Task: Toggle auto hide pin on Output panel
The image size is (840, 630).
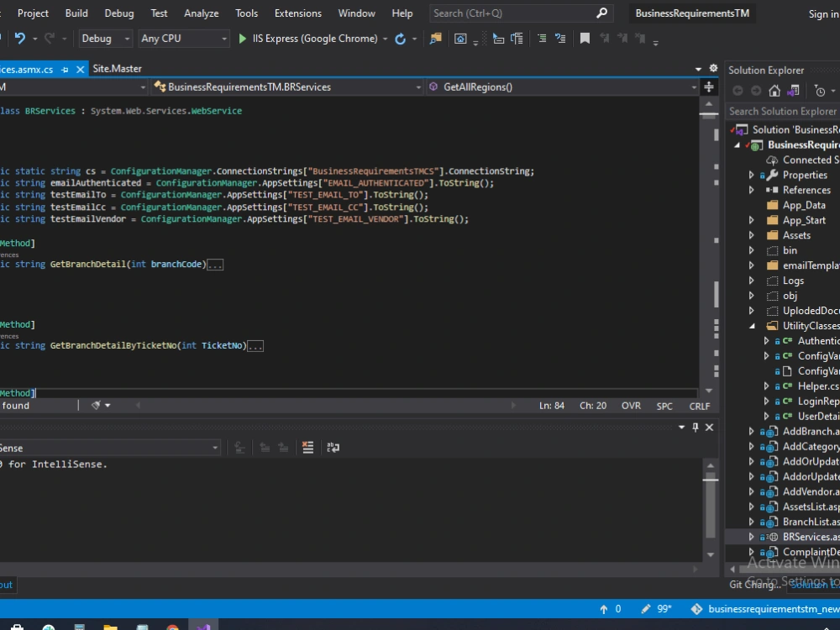Action: pyautogui.click(x=696, y=427)
